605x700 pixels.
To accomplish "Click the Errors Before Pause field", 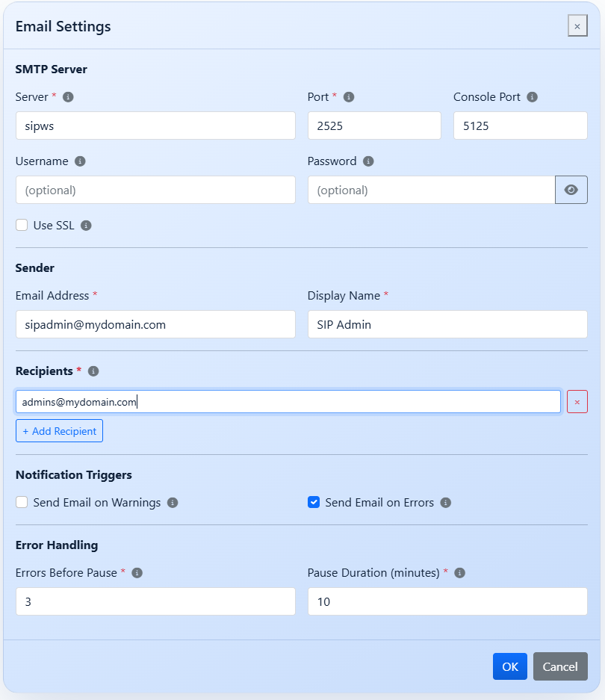I will [x=155, y=601].
